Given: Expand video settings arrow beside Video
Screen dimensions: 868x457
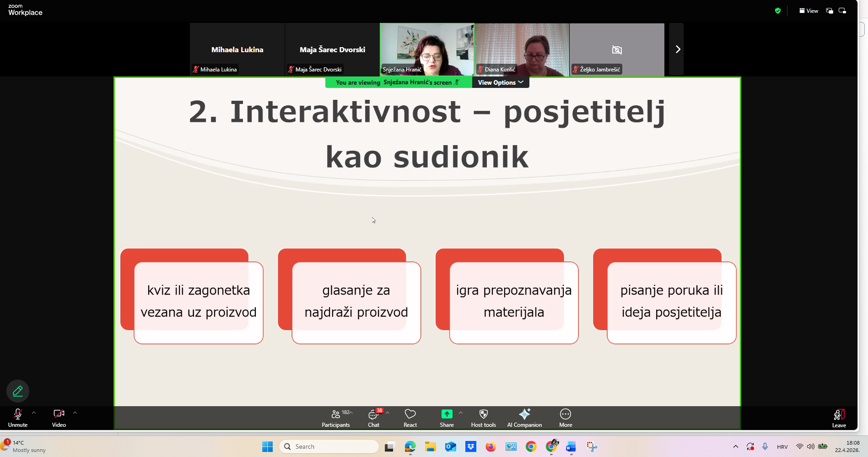Looking at the screenshot, I should [x=75, y=413].
